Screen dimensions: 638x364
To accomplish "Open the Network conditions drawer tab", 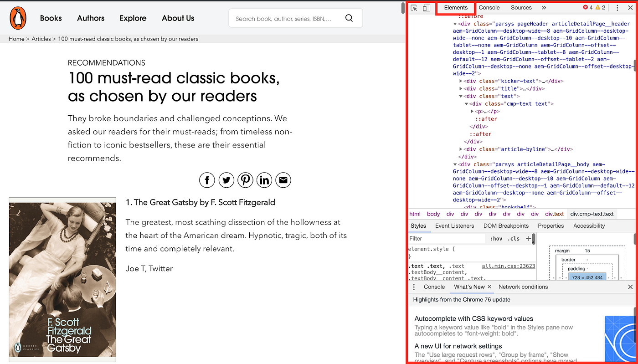I will pyautogui.click(x=523, y=287).
